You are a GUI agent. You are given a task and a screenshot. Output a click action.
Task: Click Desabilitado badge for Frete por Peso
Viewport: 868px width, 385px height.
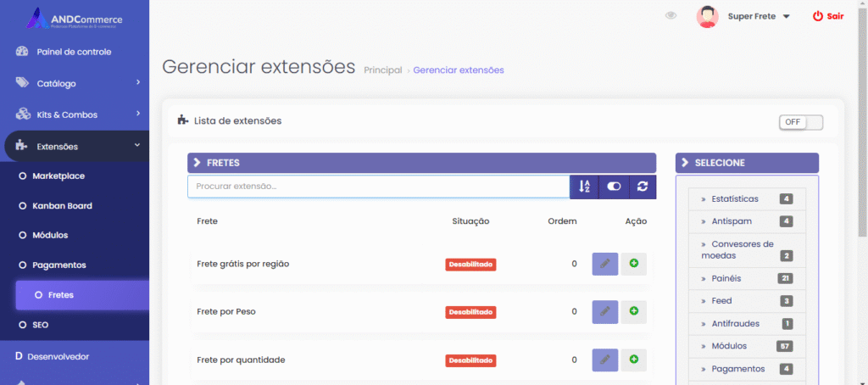pos(470,312)
